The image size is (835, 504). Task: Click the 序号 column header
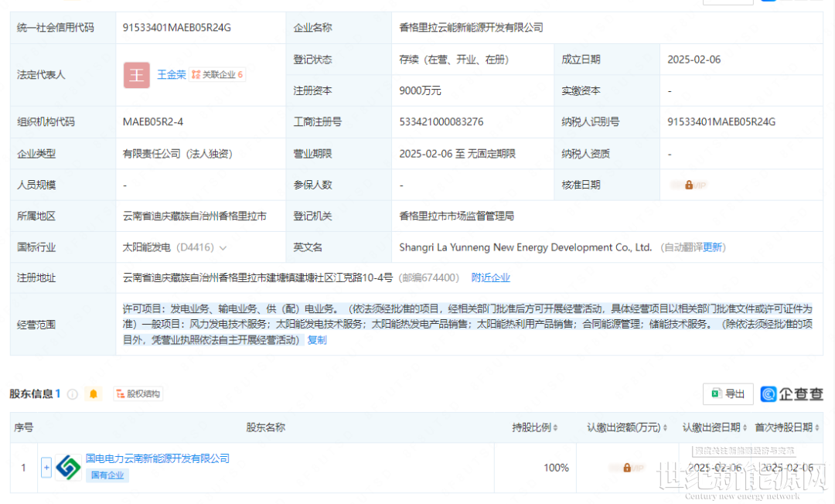(24, 427)
